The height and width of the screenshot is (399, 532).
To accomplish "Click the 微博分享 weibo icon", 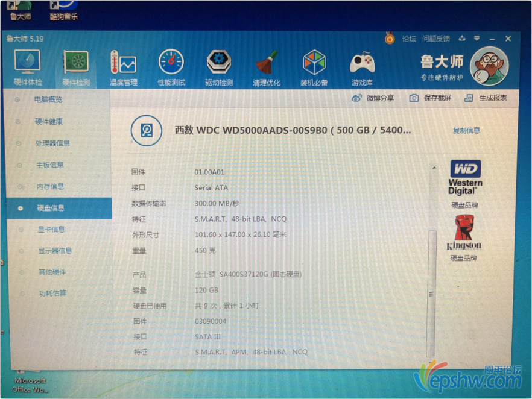I will point(356,98).
